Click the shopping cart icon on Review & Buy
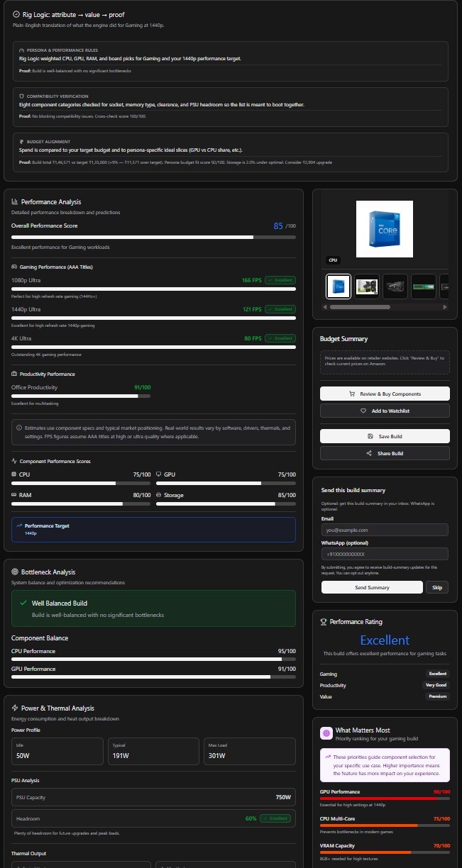 [x=352, y=394]
